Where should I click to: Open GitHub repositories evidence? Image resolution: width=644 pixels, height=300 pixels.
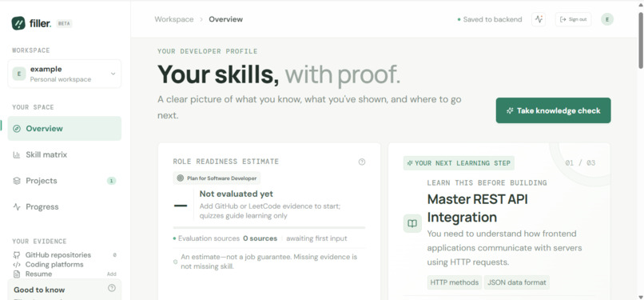click(65, 255)
